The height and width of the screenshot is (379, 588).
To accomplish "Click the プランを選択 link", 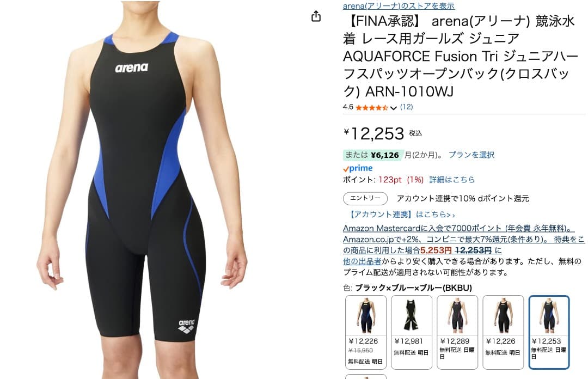I will click(471, 155).
